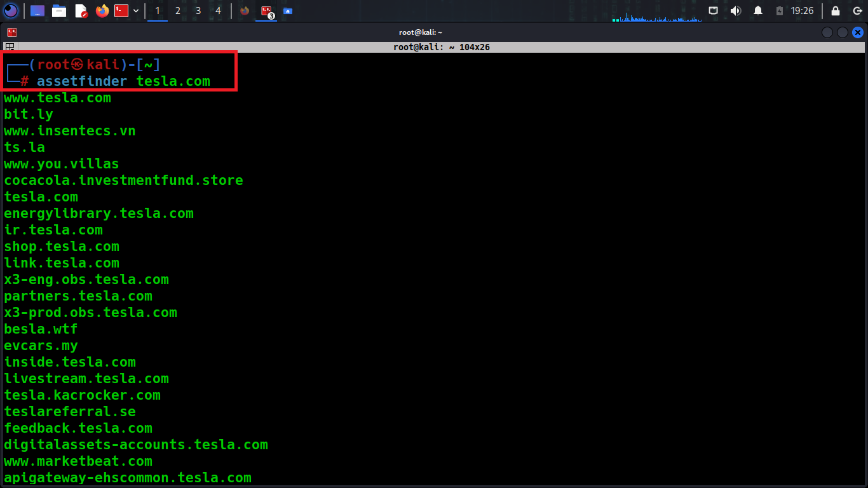Launch Firefox from the panel launcher
Viewport: 868px width, 488px height.
pos(102,11)
